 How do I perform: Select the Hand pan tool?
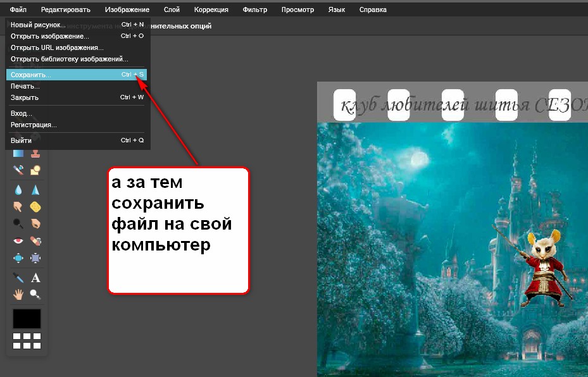coord(18,294)
